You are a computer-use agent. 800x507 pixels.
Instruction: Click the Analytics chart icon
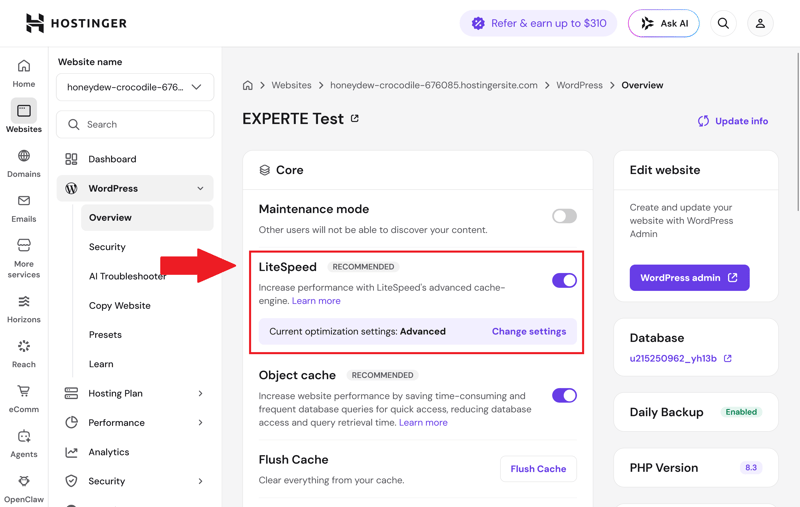[x=71, y=452]
